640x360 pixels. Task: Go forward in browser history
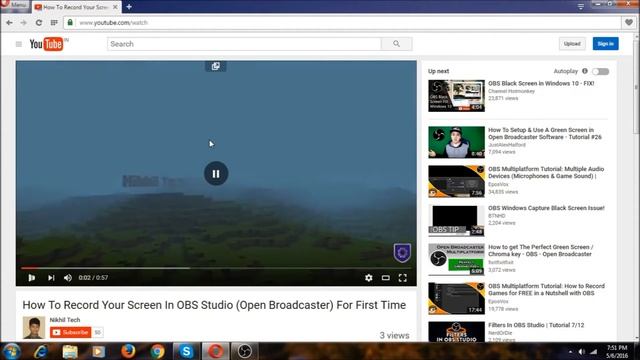pyautogui.click(x=24, y=23)
